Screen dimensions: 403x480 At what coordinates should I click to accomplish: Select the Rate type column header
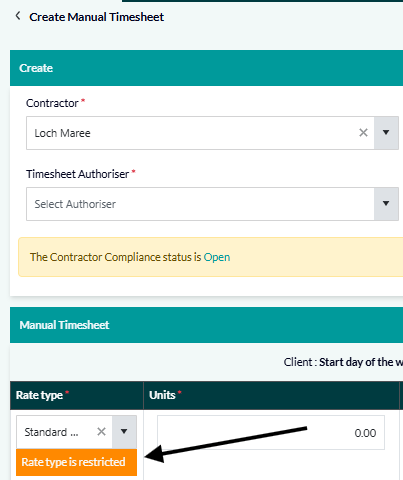coord(77,395)
